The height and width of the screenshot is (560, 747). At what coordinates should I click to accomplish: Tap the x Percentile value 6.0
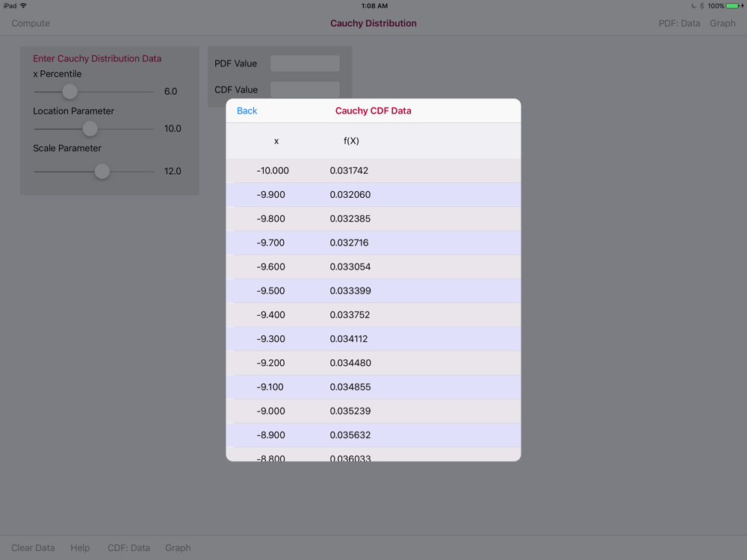click(x=170, y=91)
